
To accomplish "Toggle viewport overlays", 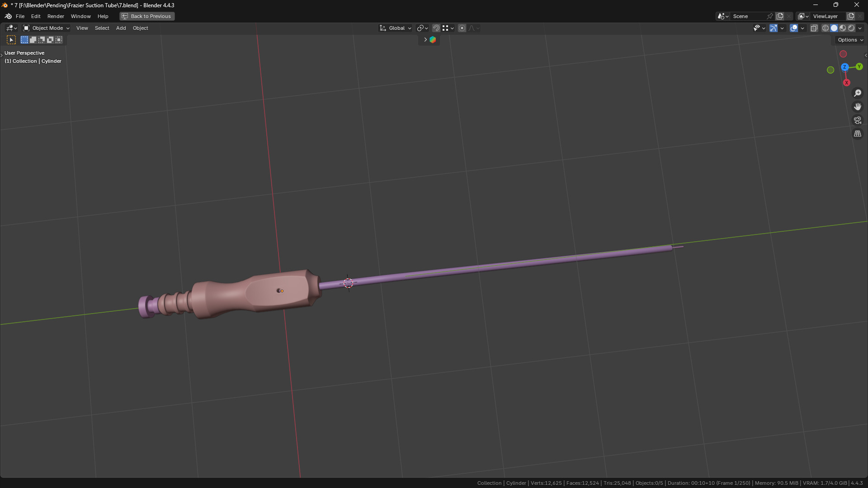I will [x=794, y=28].
